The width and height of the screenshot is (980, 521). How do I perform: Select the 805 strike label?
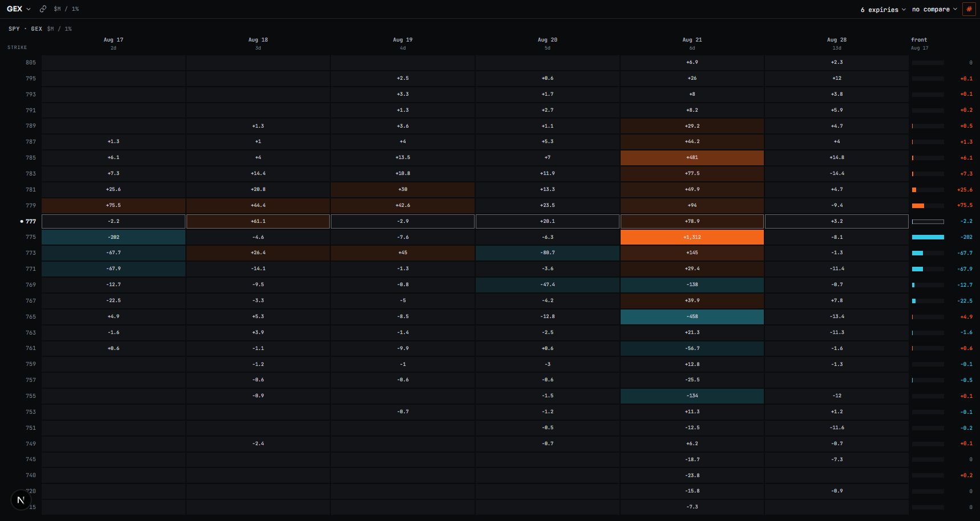(x=31, y=63)
